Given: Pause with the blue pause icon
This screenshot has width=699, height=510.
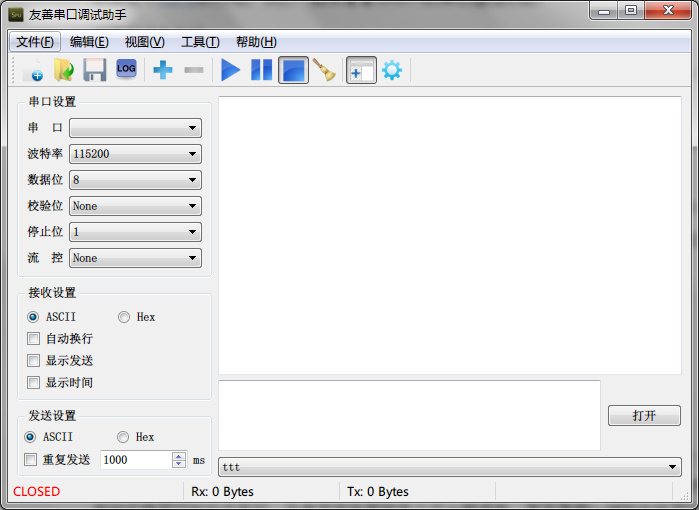Looking at the screenshot, I should point(262,70).
